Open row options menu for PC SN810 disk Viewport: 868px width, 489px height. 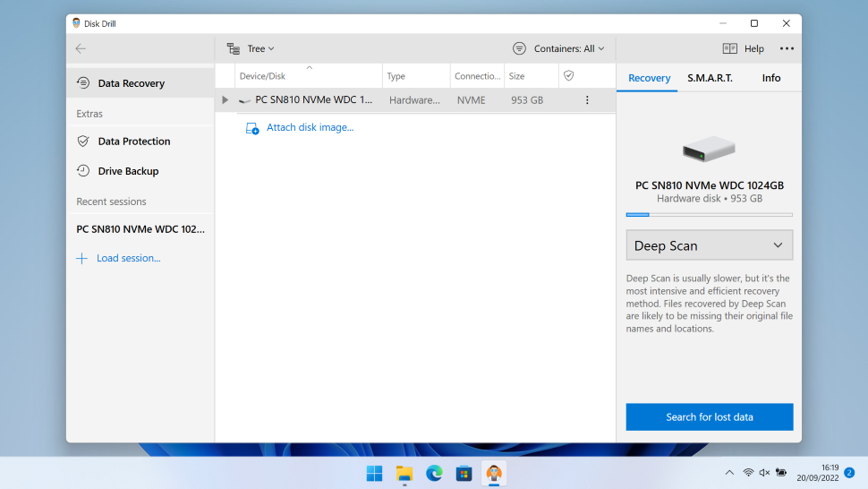587,100
